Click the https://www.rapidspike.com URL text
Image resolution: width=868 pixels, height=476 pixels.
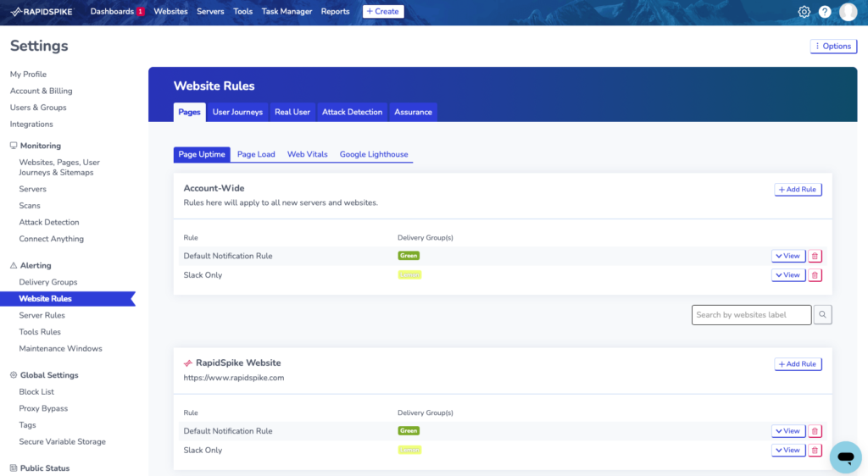point(234,378)
